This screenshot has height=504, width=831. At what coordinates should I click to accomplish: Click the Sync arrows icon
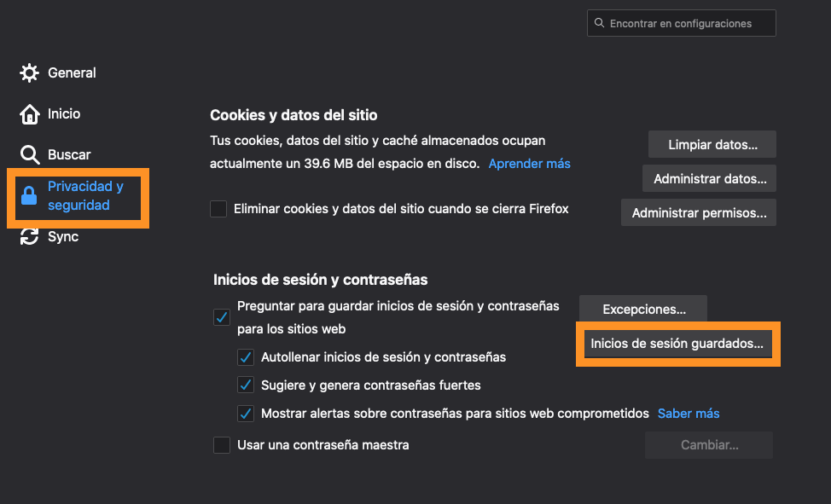click(30, 237)
